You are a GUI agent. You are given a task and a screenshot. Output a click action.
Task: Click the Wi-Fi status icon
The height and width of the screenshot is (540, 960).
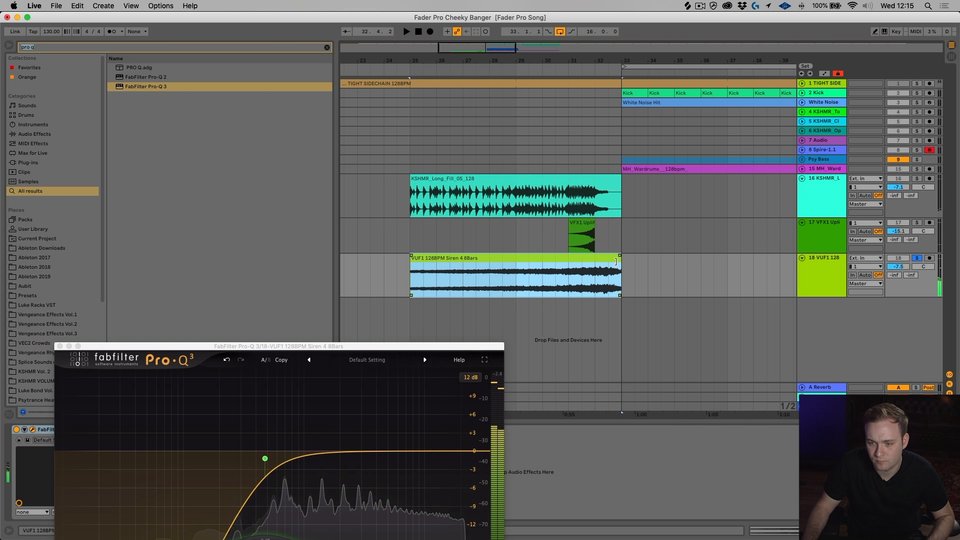[x=852, y=6]
